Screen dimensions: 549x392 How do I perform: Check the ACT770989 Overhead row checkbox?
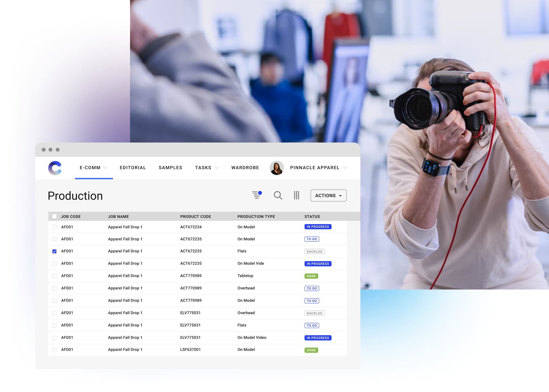click(54, 288)
